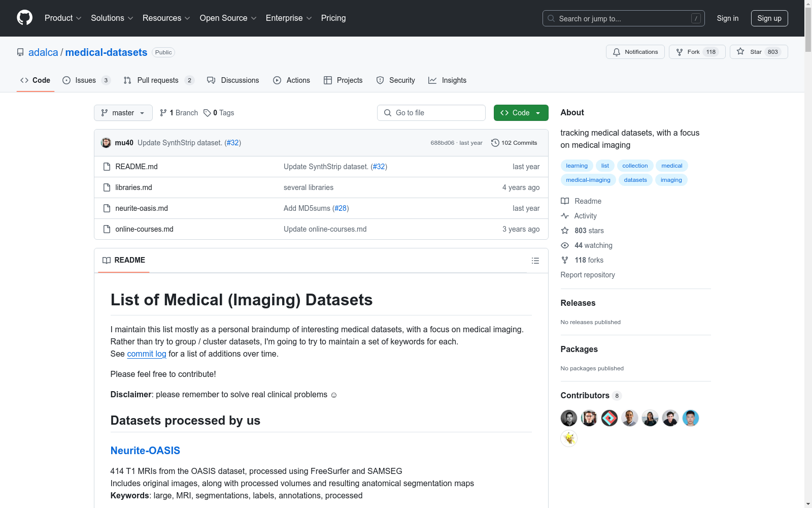Open the medical-datasets repository name link
This screenshot has height=508, width=812.
pos(106,52)
